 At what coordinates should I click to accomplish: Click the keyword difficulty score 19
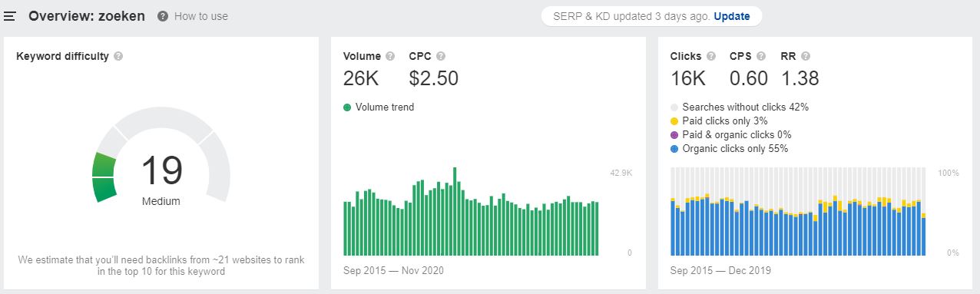(x=161, y=170)
